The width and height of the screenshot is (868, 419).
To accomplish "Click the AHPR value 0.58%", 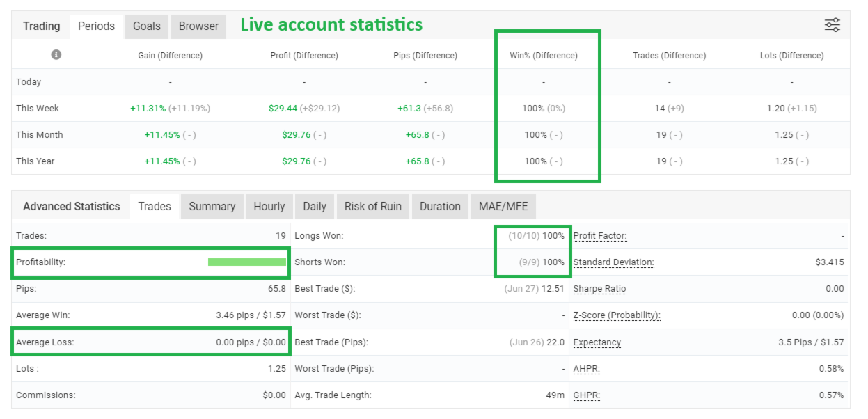I will [x=831, y=368].
